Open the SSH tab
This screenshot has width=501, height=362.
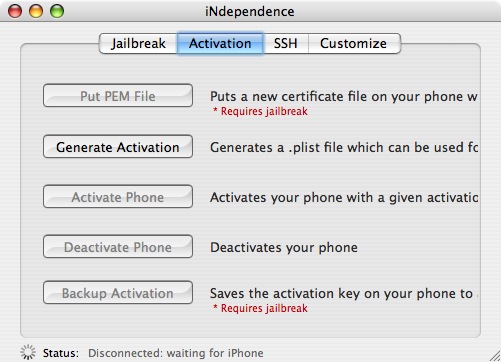(x=286, y=43)
